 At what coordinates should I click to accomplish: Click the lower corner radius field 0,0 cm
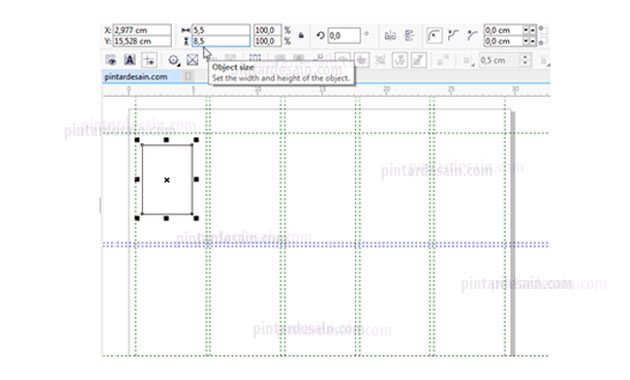pyautogui.click(x=503, y=41)
